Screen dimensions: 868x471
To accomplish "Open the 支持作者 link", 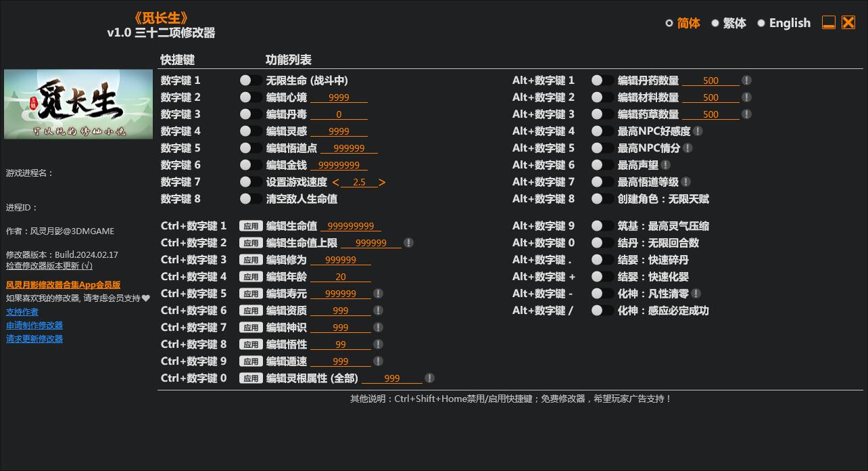I will click(22, 311).
